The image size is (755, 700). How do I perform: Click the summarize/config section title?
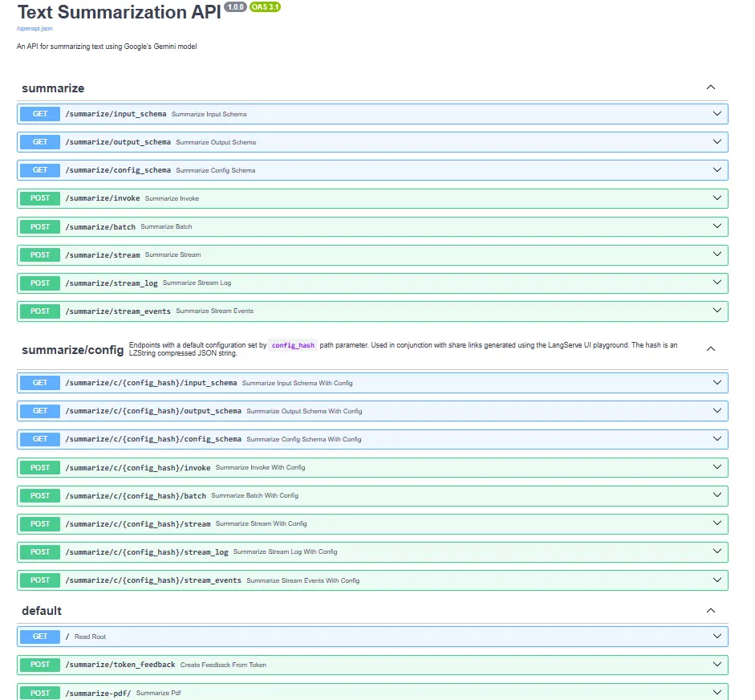tap(73, 350)
